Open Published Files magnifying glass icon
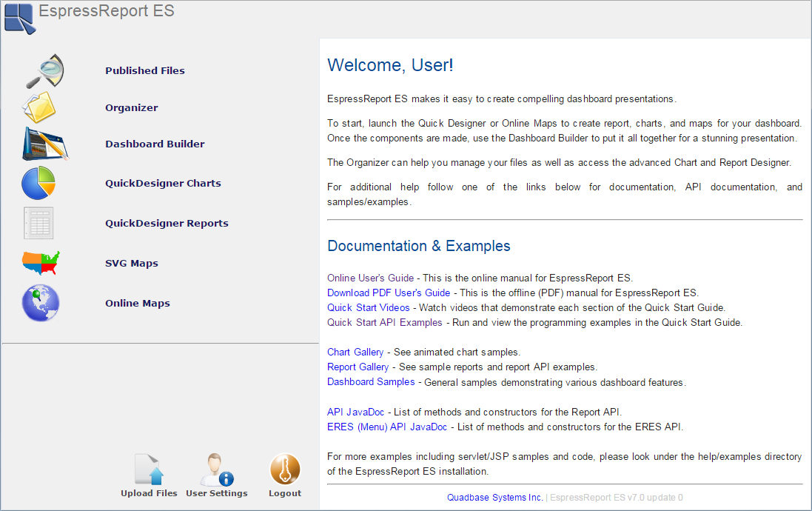Viewport: 812px width, 511px height. (x=46, y=71)
